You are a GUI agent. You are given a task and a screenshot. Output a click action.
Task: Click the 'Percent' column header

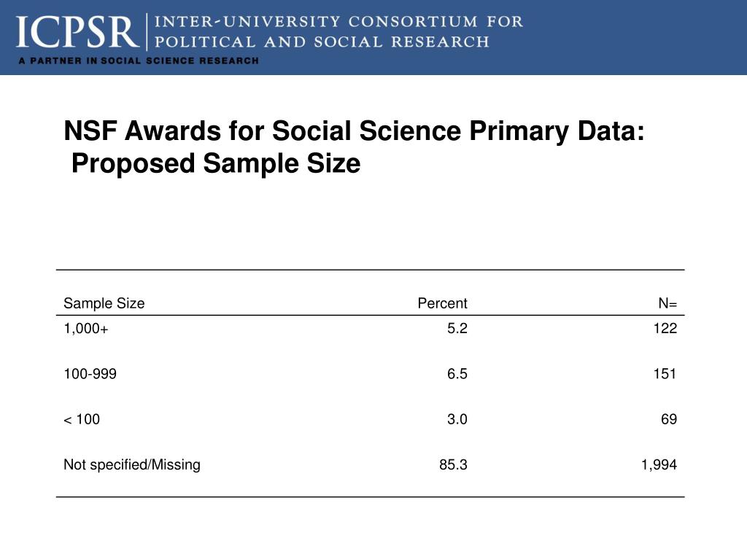pyautogui.click(x=442, y=303)
